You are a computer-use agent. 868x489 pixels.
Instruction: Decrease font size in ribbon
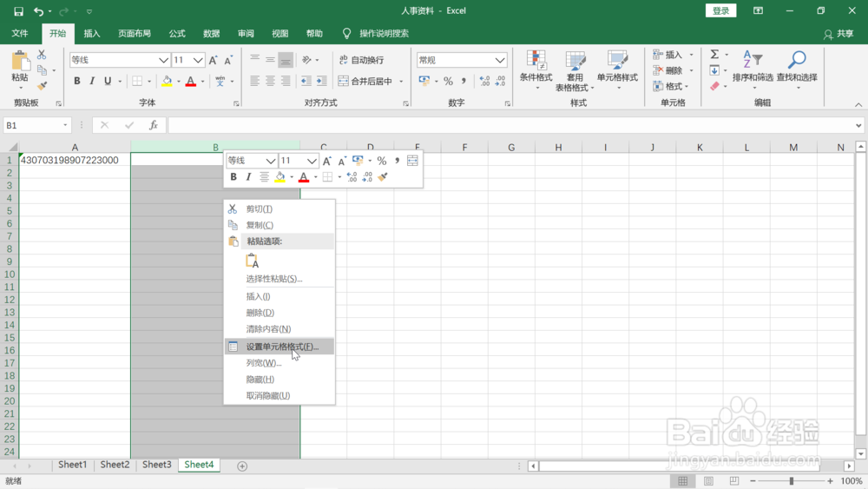(x=228, y=60)
